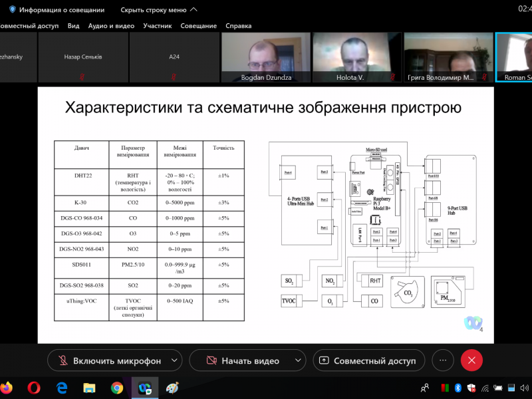Open the Вид menu
The width and height of the screenshot is (532, 399).
73,26
